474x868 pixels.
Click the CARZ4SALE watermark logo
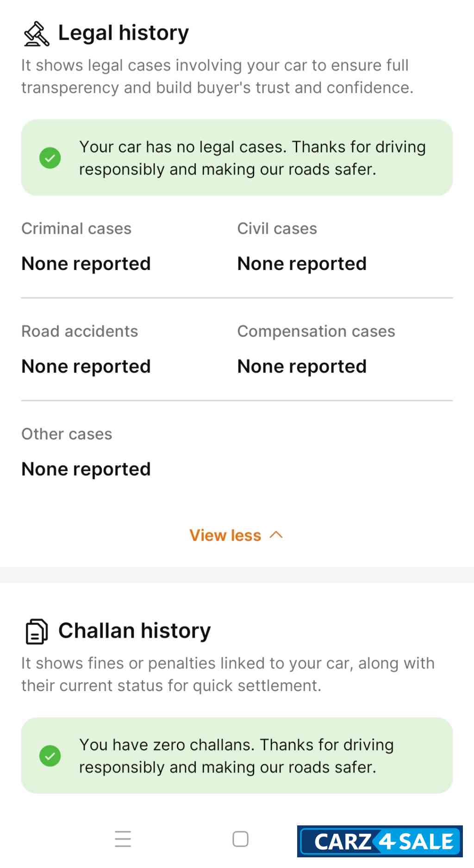380,841
